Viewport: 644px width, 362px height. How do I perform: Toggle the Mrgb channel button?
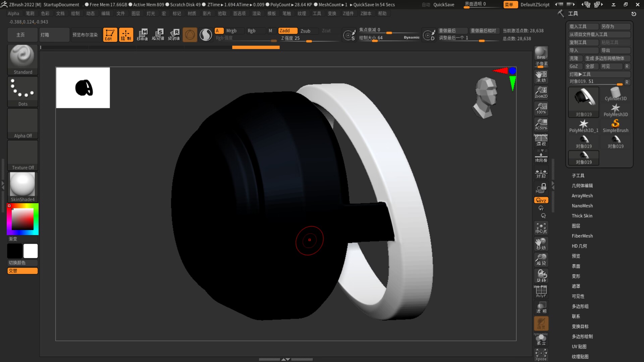(x=231, y=31)
